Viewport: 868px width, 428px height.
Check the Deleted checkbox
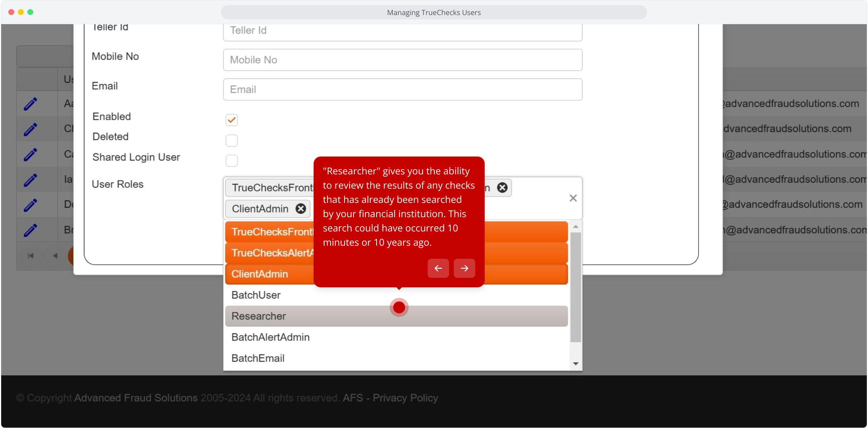coord(232,140)
